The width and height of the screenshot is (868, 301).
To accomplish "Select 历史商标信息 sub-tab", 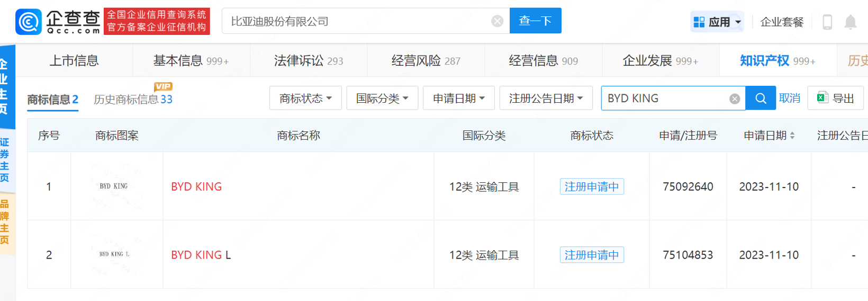I will [x=133, y=99].
